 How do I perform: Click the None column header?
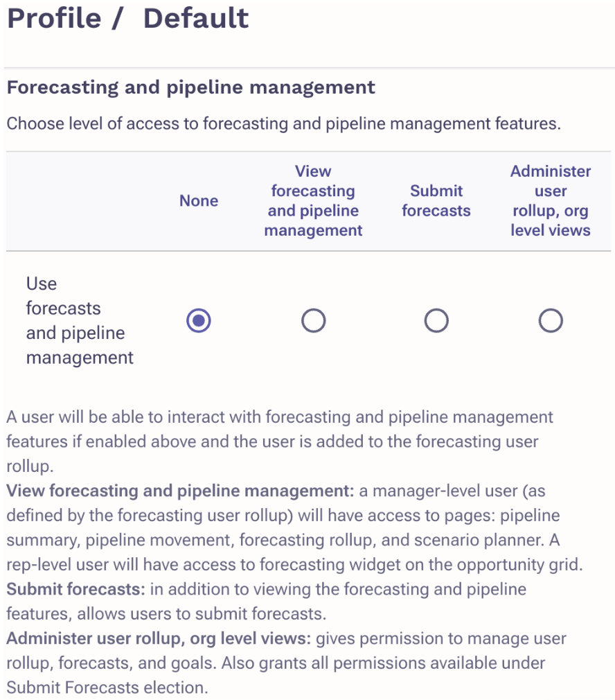[x=199, y=201]
